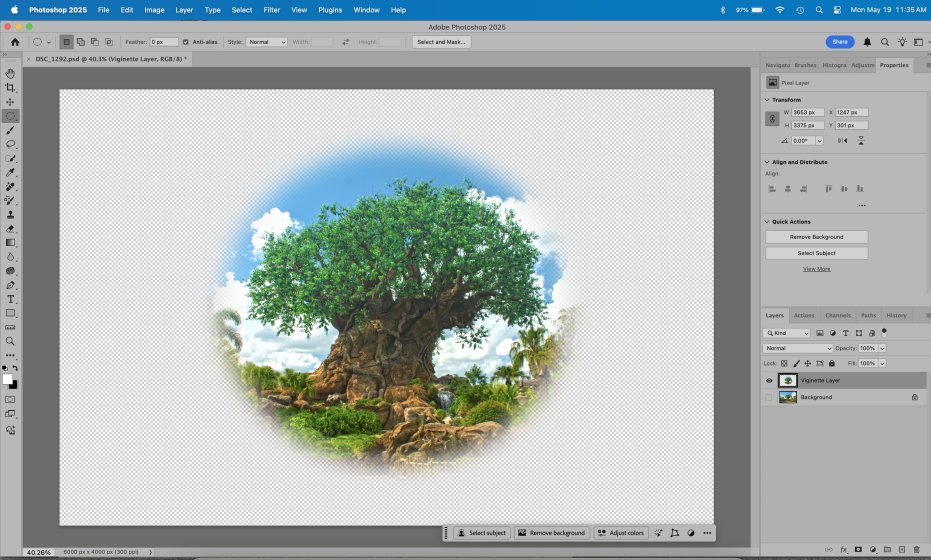
Task: Select the Brush tool
Action: 10,130
